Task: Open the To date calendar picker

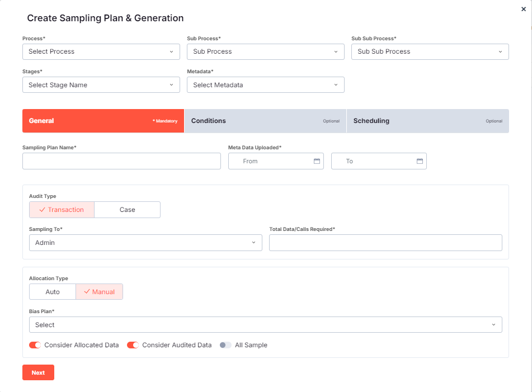Action: coord(420,160)
